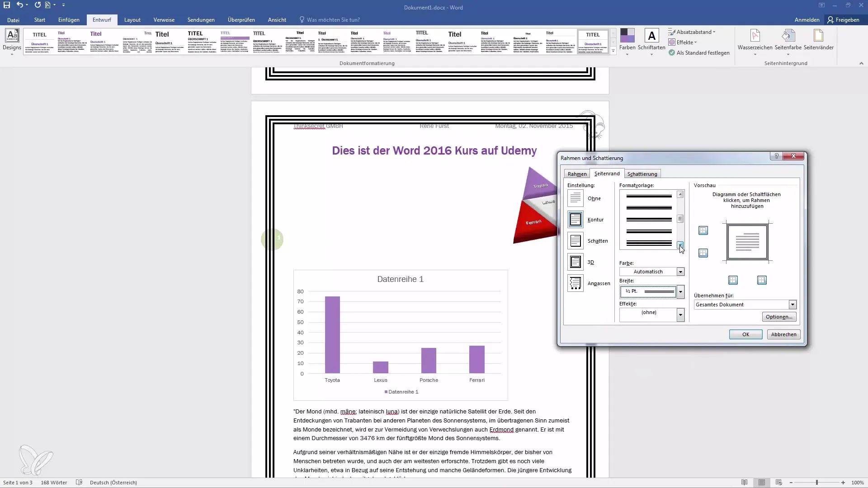Click the Save icon in quick access toolbar
This screenshot has width=868, height=488.
7,5
